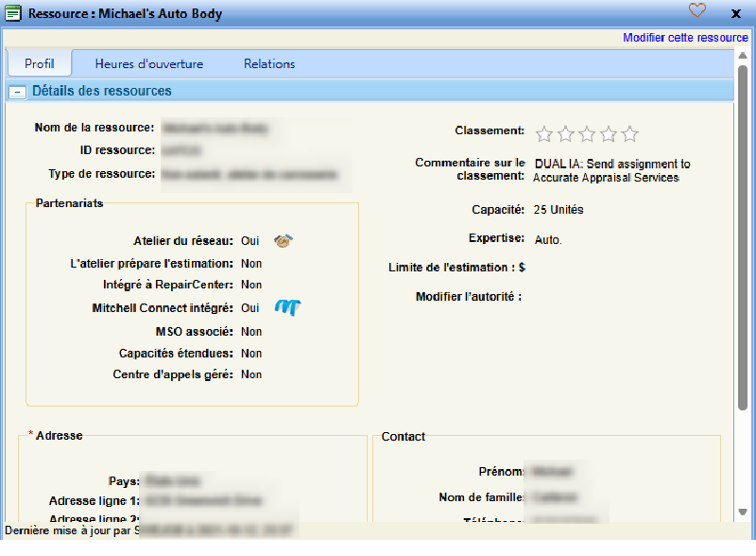Close the Michael's Auto Body window
756x556 pixels.
(x=736, y=13)
